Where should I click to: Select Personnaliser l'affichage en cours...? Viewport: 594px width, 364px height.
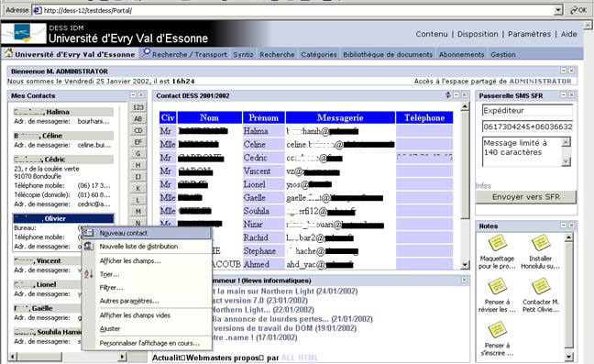(x=147, y=343)
